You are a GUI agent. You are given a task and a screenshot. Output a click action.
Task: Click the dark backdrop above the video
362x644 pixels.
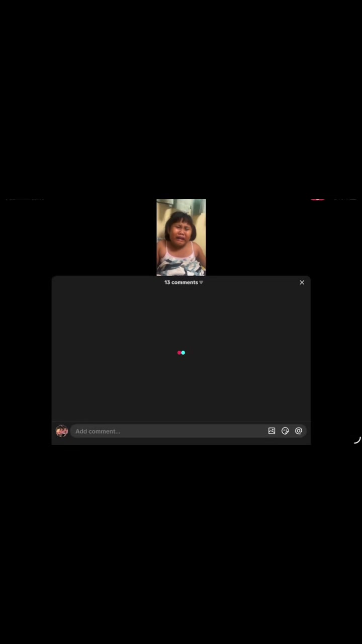coord(181,100)
